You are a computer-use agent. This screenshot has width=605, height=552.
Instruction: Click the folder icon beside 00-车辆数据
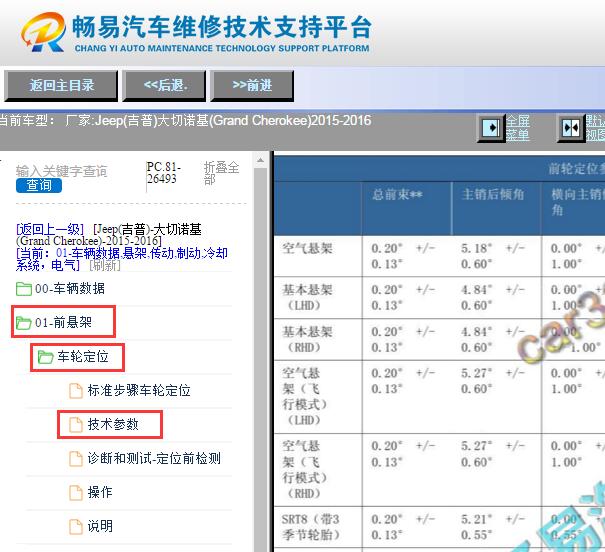(24, 289)
